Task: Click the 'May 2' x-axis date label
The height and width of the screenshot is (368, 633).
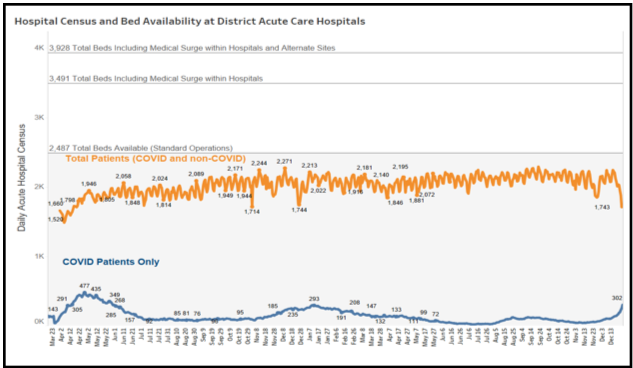Action: click(x=88, y=335)
